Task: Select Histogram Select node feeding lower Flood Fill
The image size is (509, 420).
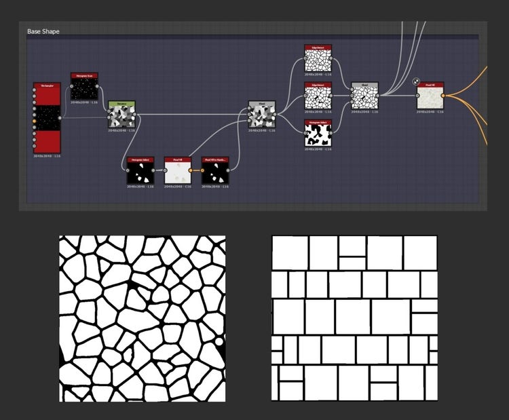Action: tap(140, 170)
